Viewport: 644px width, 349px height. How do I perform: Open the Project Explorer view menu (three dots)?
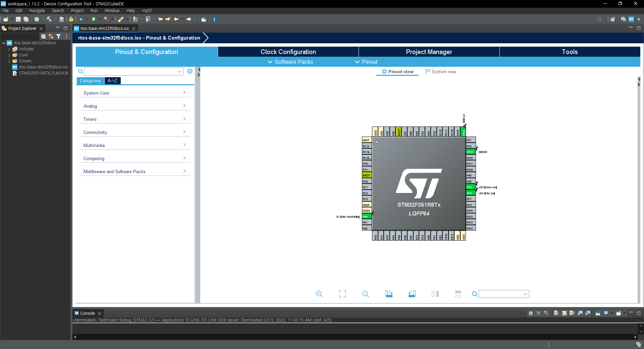pos(66,36)
